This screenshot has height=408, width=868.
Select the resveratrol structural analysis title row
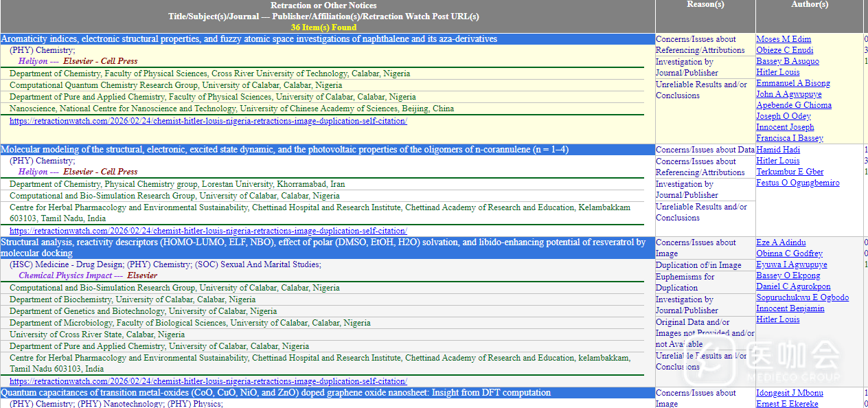(323, 247)
